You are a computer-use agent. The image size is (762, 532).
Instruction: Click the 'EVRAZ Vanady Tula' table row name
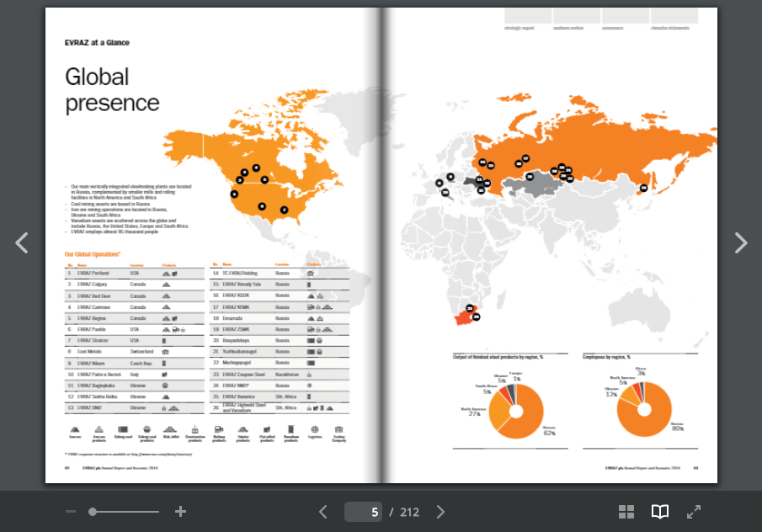[x=242, y=285]
